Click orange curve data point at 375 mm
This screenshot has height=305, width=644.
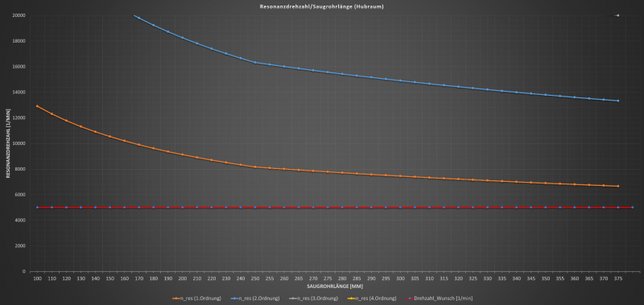tap(617, 187)
